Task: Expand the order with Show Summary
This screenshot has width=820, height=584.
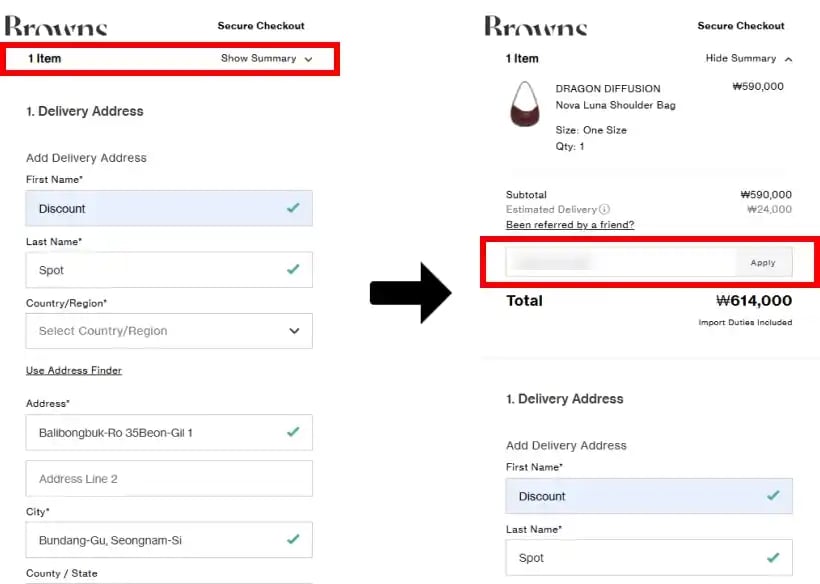Action: click(266, 59)
